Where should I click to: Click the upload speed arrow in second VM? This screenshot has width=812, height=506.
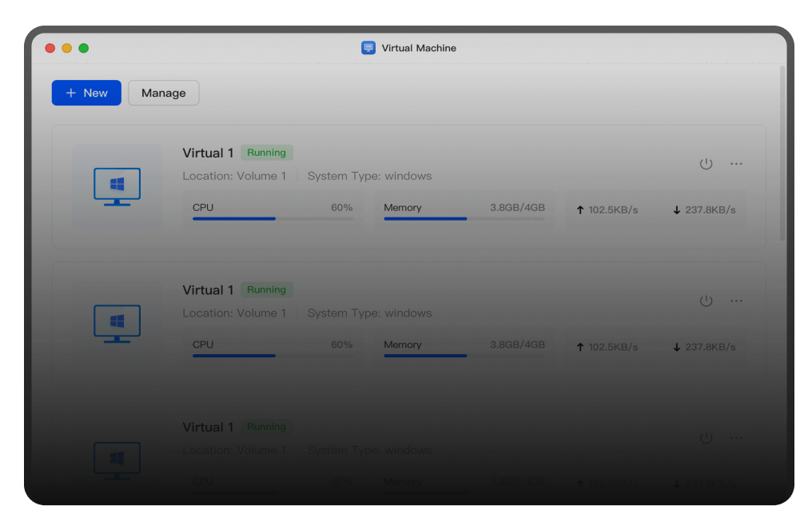[580, 347]
